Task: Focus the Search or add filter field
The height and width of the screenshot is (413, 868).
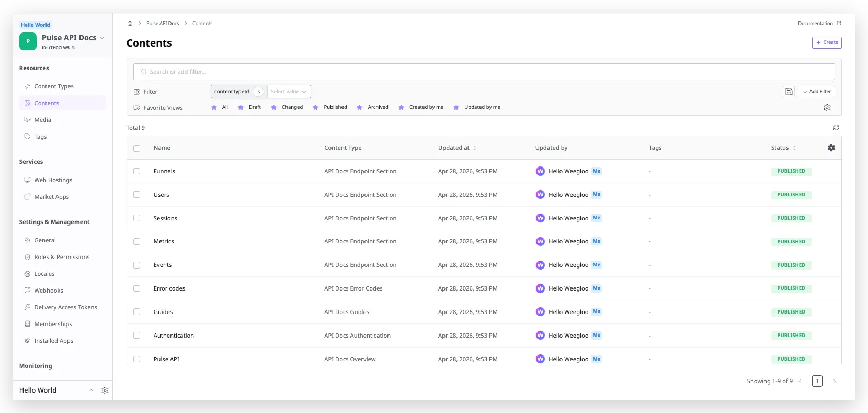Action: point(484,72)
